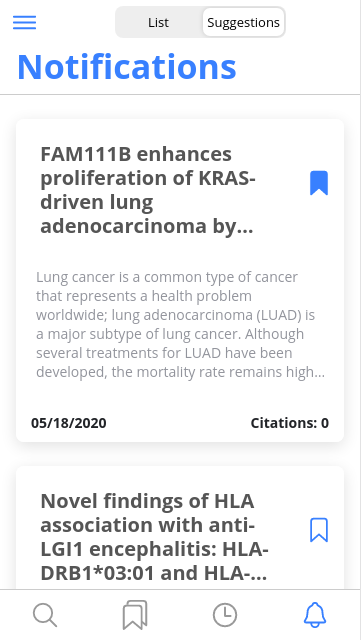Click the 05/18/2020 date label
361x640 pixels.
[x=69, y=423]
